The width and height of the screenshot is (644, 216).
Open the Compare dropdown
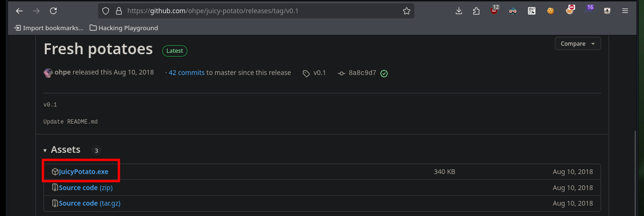[578, 43]
